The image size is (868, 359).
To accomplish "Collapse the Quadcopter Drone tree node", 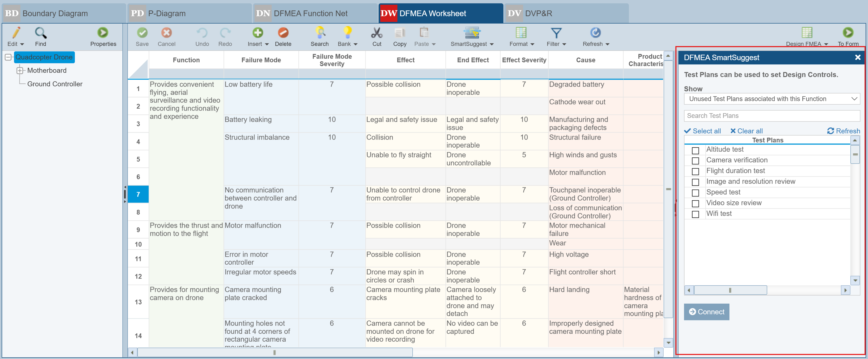I will [8, 57].
